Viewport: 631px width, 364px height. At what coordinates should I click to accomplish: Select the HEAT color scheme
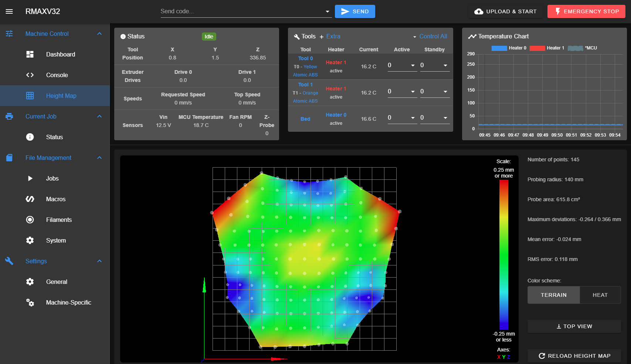pos(600,295)
